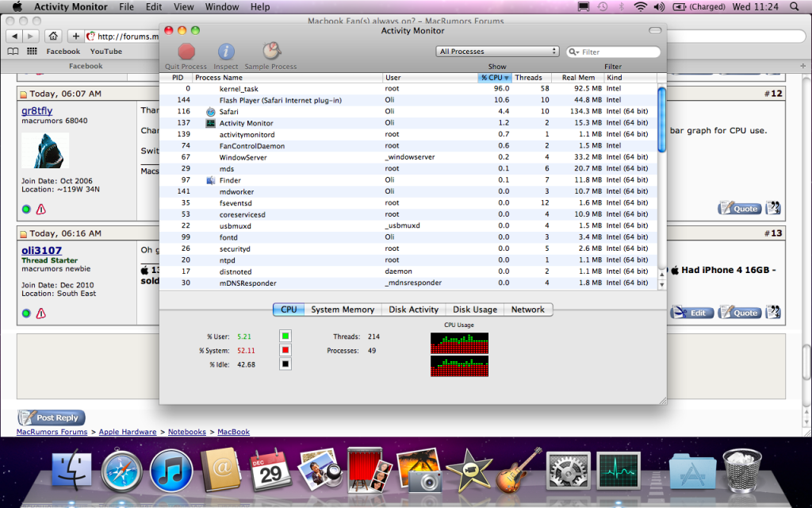Open the Trash in the Dock
Screen dimensions: 812x508
742,470
